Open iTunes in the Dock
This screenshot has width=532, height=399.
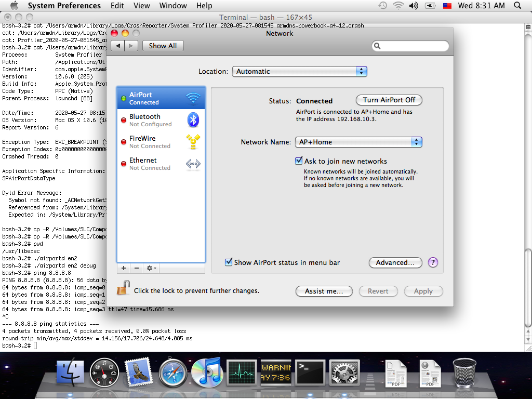pos(207,373)
